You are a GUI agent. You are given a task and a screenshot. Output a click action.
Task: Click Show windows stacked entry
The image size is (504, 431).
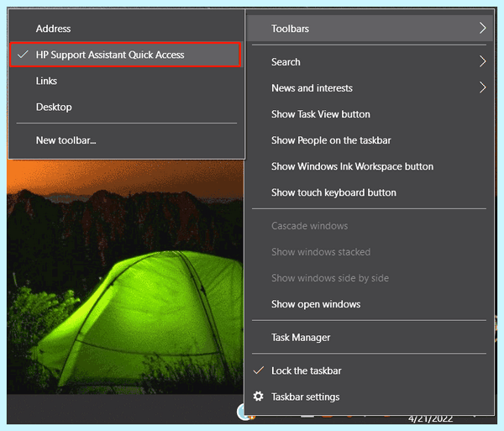[x=370, y=252]
